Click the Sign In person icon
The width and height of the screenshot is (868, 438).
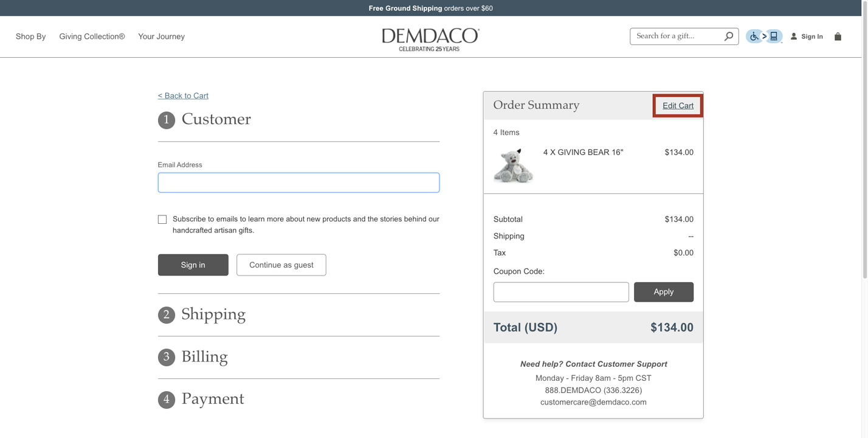pyautogui.click(x=793, y=36)
